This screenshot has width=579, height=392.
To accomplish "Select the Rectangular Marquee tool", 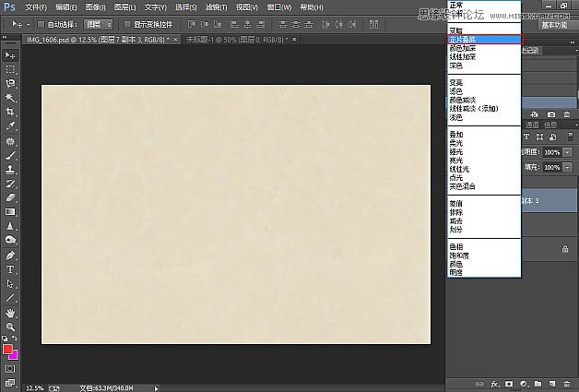I will 11,69.
